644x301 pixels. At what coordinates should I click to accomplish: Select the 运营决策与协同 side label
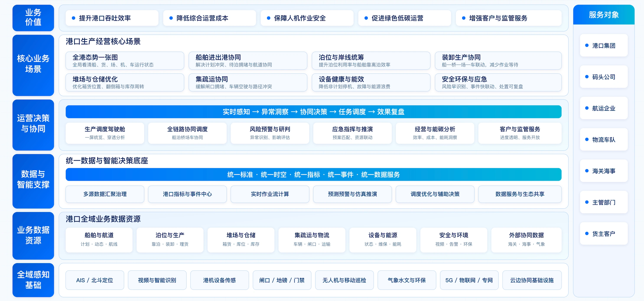click(33, 125)
